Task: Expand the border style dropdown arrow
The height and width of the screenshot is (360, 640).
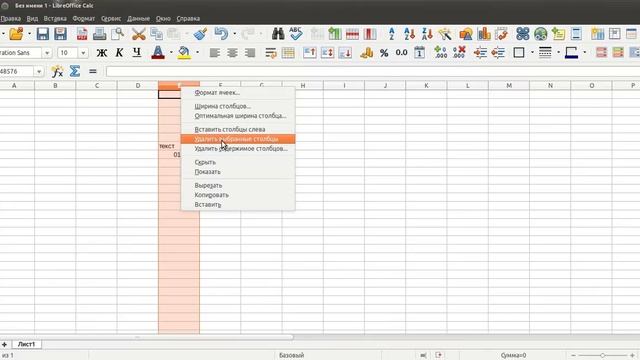Action: [558, 53]
